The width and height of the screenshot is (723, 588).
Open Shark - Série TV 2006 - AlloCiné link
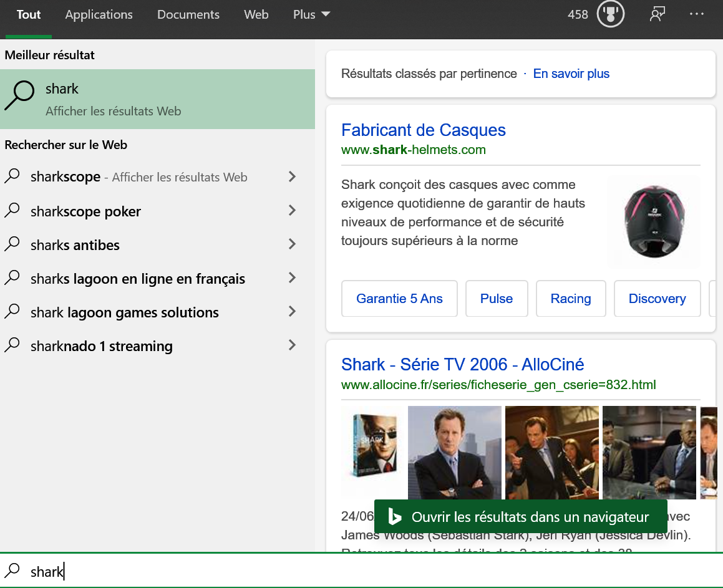(x=462, y=365)
